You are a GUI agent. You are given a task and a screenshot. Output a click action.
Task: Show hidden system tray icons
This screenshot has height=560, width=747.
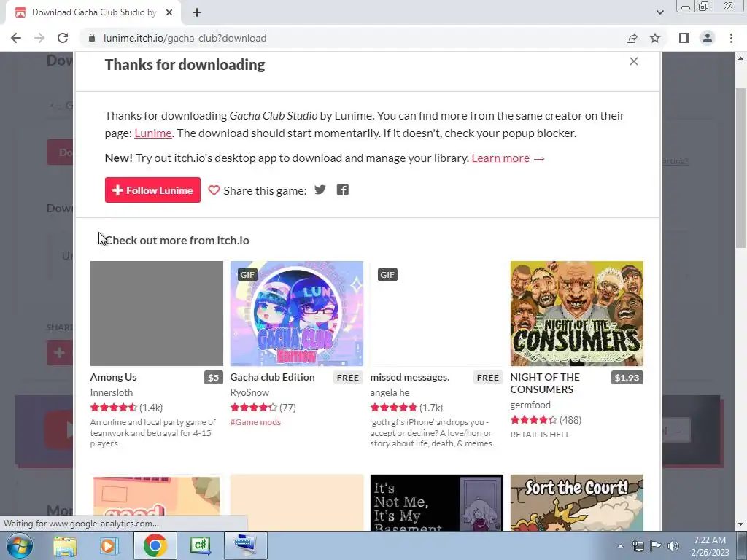(x=620, y=546)
